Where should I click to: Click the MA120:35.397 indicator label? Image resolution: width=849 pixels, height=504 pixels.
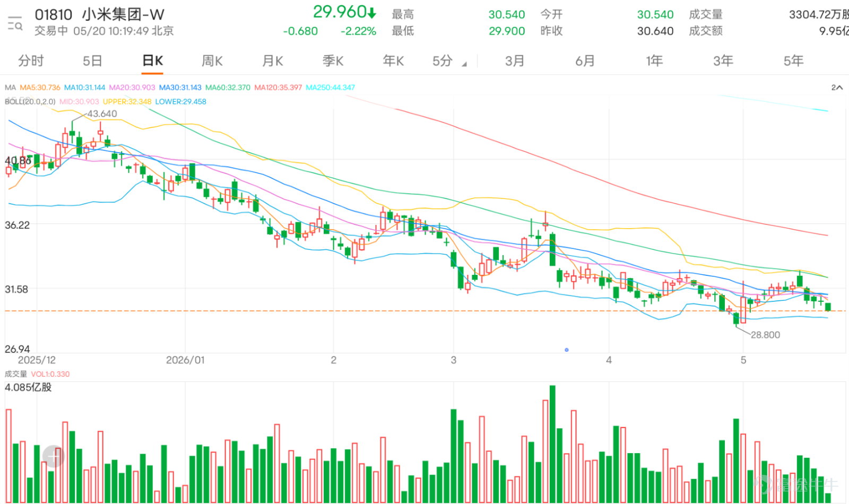tap(278, 88)
